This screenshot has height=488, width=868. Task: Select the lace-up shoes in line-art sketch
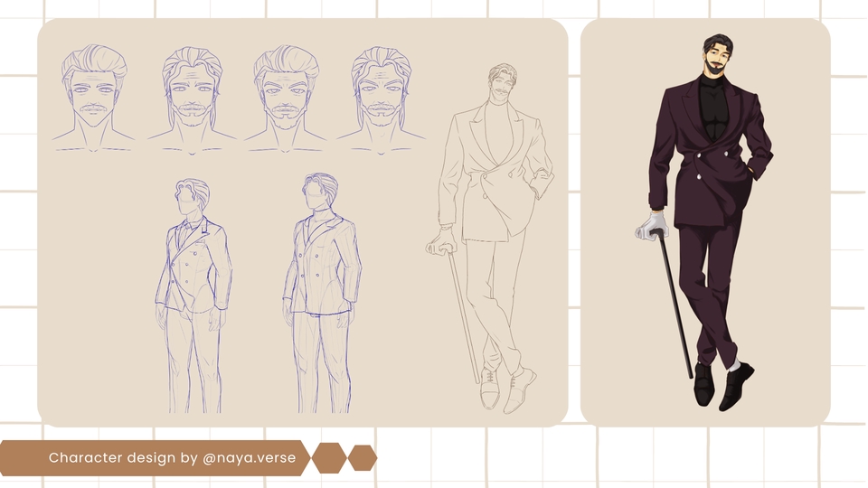click(506, 389)
